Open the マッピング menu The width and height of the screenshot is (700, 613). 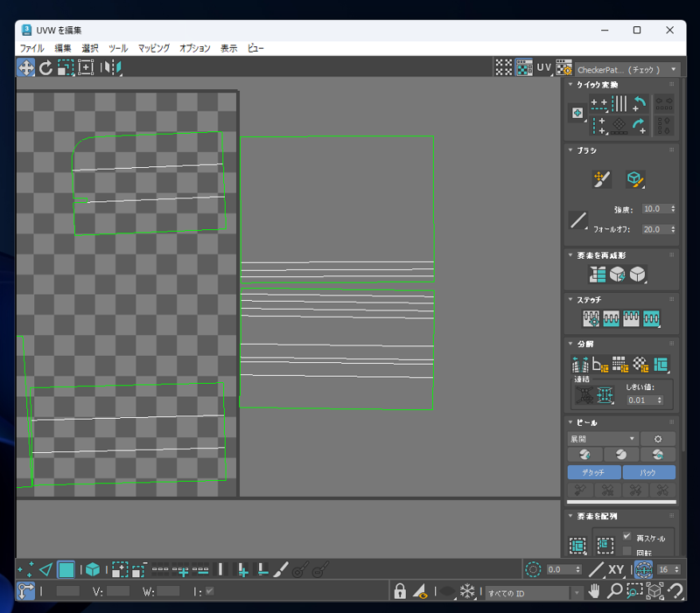click(154, 48)
